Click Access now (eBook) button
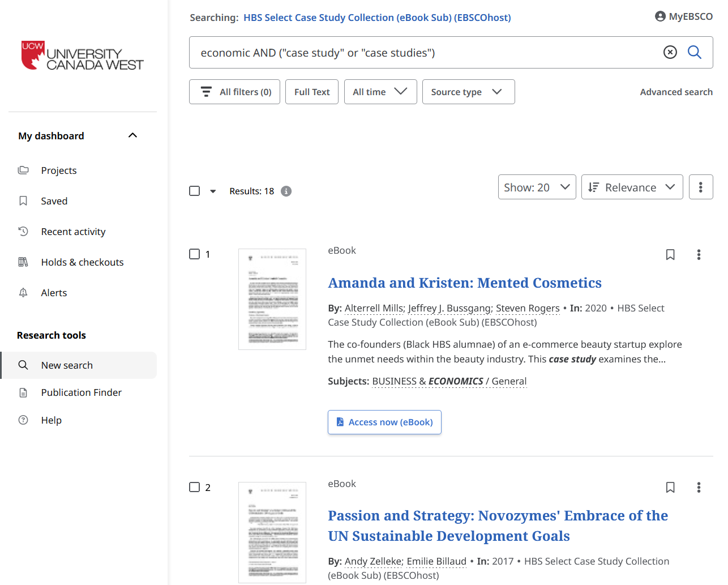Screen dimensions: 728x585 click(x=384, y=422)
